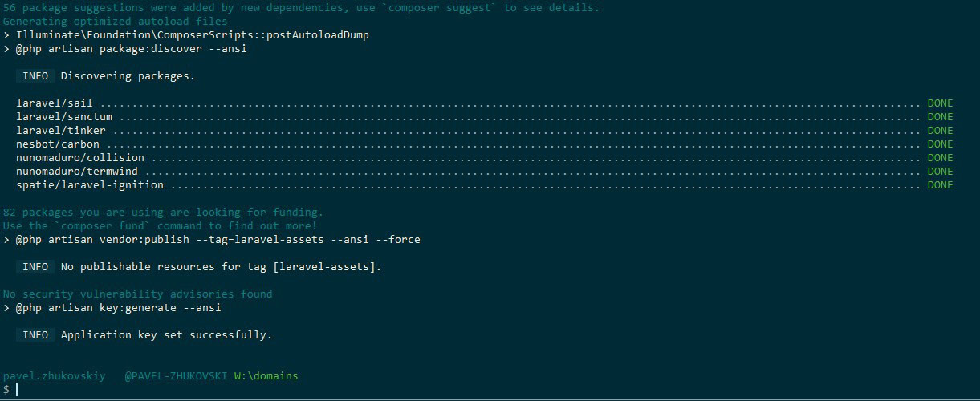Click INFO badge beside Application key set successfully
The width and height of the screenshot is (980, 401).
tap(35, 334)
